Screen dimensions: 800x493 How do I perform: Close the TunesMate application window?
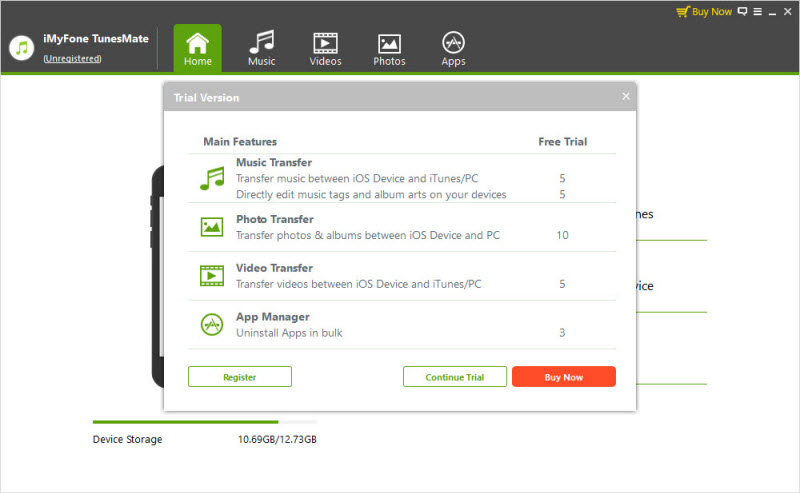pyautogui.click(x=787, y=11)
